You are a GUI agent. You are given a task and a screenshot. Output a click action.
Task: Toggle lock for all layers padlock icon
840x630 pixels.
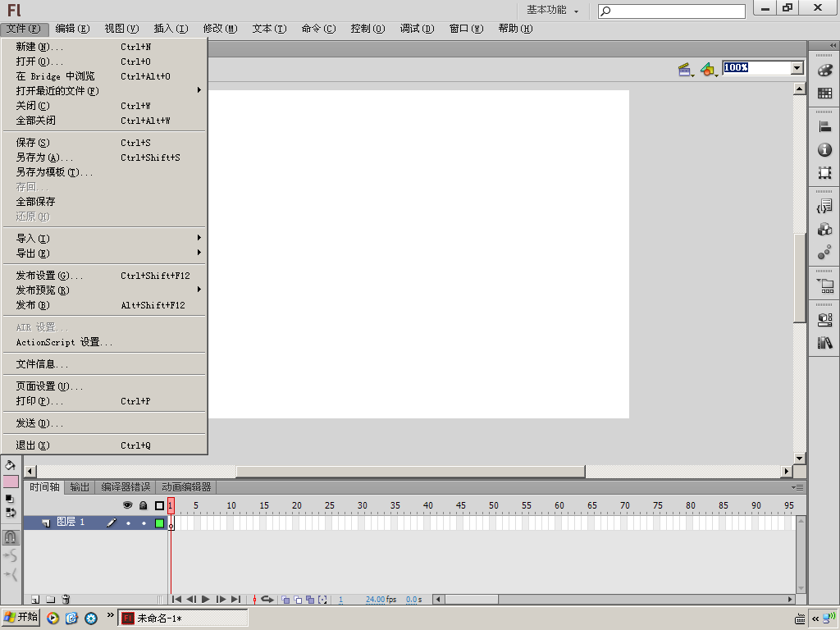point(143,505)
